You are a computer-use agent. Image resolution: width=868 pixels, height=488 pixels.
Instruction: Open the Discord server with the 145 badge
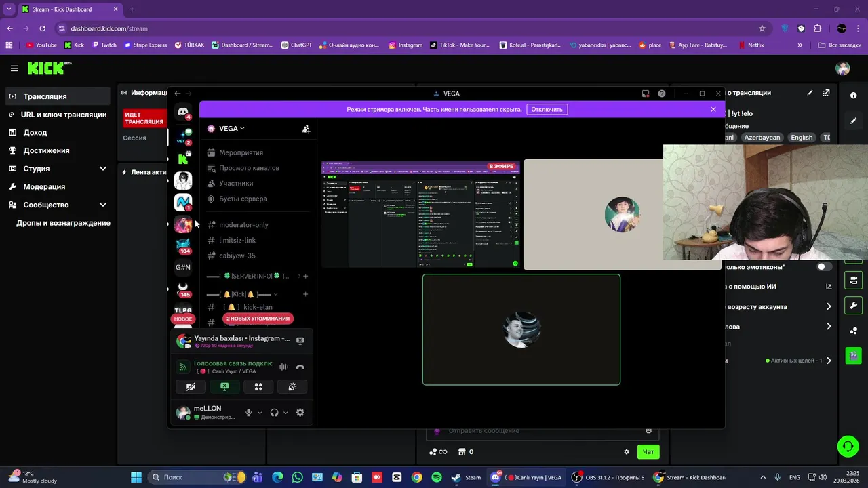[x=183, y=289]
